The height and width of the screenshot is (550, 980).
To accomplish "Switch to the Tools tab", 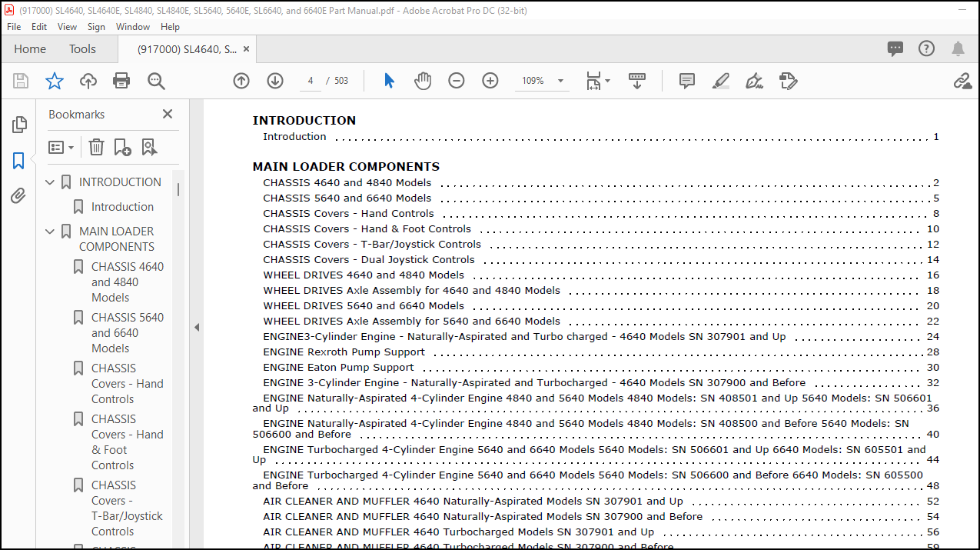I will coord(82,48).
